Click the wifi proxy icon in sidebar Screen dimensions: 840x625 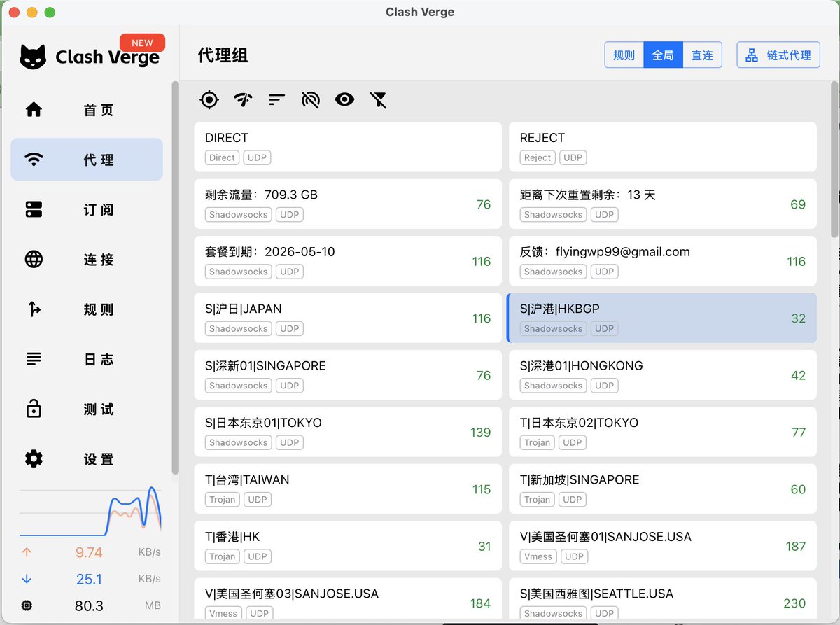(x=34, y=160)
